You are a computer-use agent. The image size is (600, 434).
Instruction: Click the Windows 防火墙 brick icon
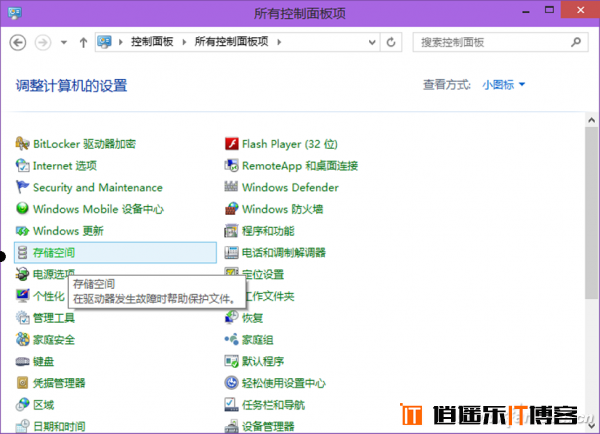(231, 209)
